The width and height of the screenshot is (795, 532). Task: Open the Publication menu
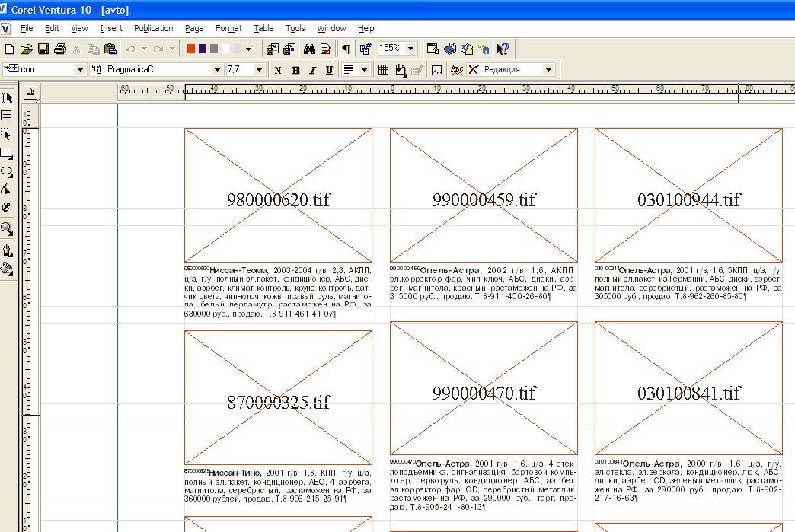click(x=154, y=28)
